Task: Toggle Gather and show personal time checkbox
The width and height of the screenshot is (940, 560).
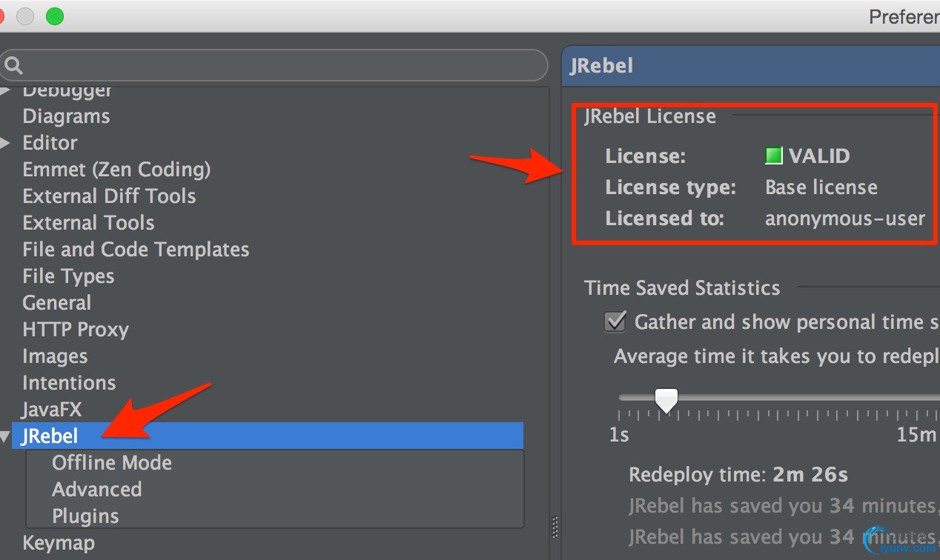Action: coord(615,322)
